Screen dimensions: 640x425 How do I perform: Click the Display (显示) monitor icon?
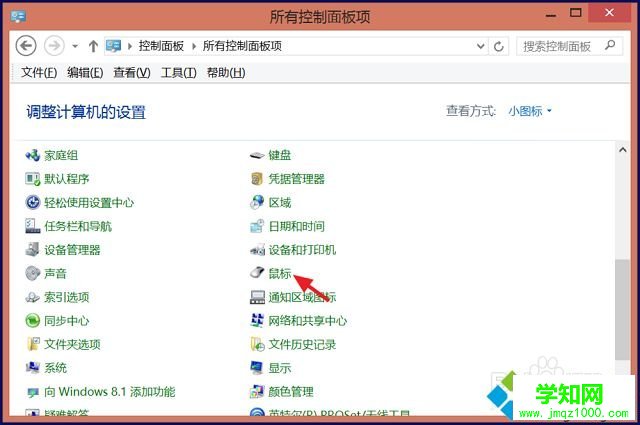pyautogui.click(x=257, y=368)
